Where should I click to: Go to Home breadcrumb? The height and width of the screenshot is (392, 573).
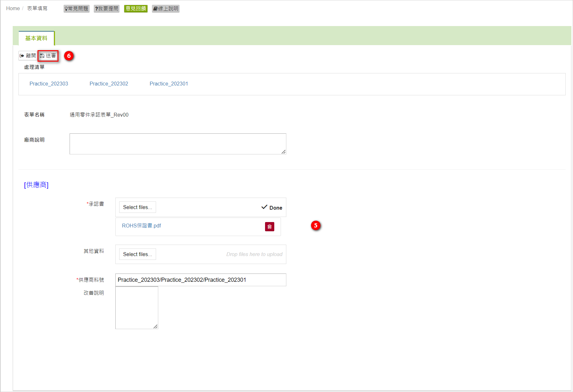tap(13, 9)
